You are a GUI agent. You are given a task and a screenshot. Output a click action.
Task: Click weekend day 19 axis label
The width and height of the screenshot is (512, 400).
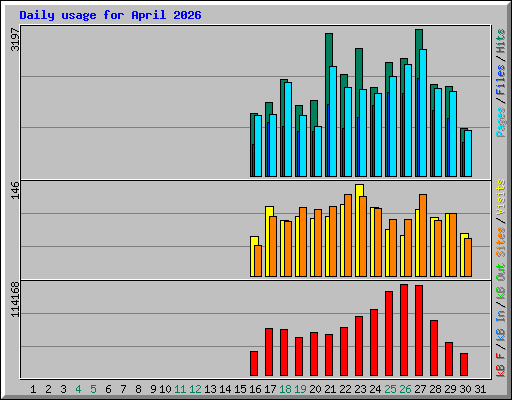[300, 389]
